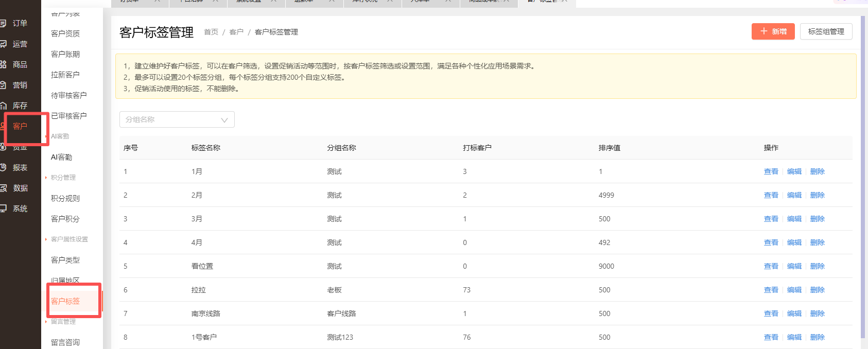The width and height of the screenshot is (868, 349).
Task: Click the 排序值 column header
Action: 609,148
